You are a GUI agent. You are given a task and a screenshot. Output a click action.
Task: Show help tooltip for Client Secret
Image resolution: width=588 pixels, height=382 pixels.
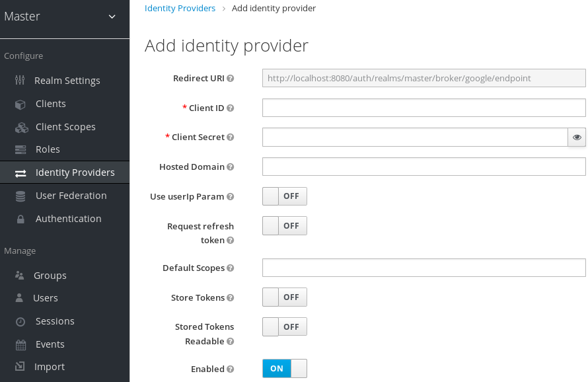(231, 137)
